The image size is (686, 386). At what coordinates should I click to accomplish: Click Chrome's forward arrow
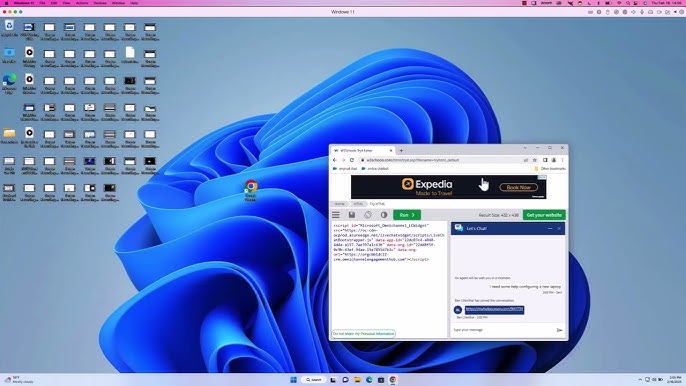click(343, 160)
